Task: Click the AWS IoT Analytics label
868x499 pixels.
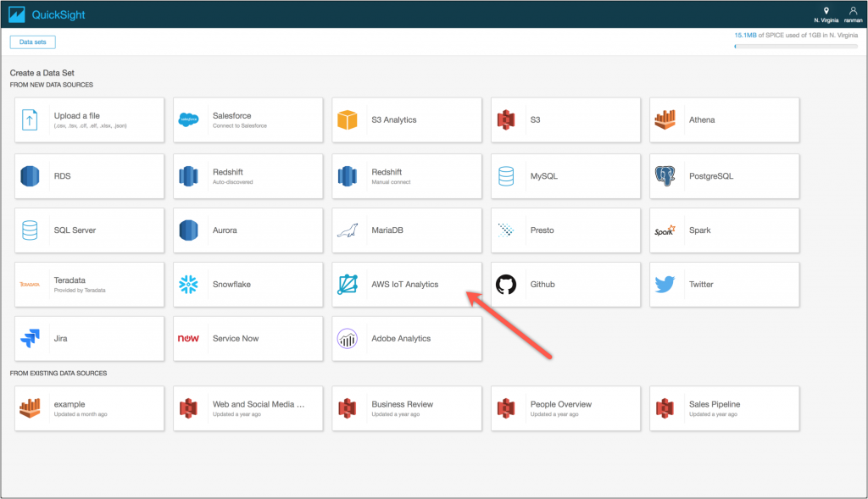Action: coord(404,285)
